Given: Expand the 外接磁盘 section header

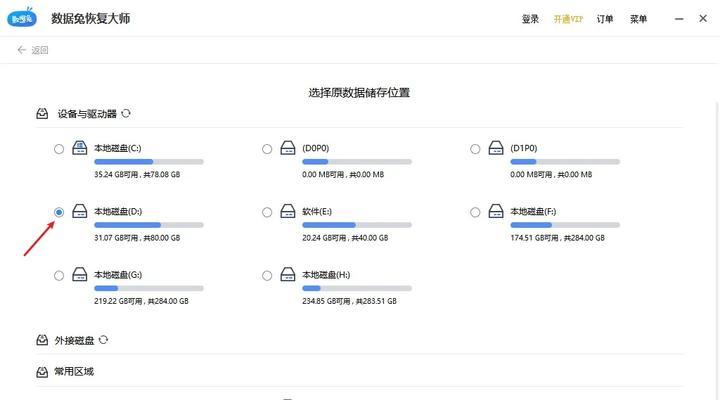Looking at the screenshot, I should pos(74,340).
